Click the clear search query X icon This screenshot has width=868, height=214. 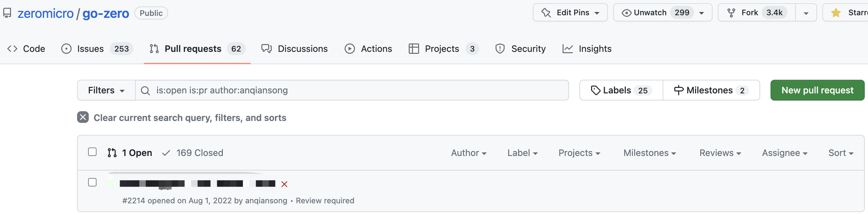[x=83, y=117]
